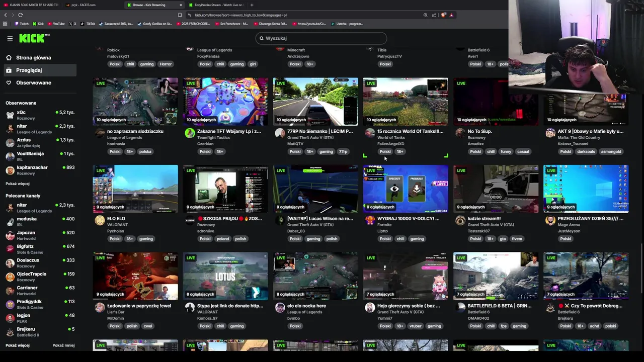
Task: Open Brejkeru channel in sidebar
Action: click(40, 332)
